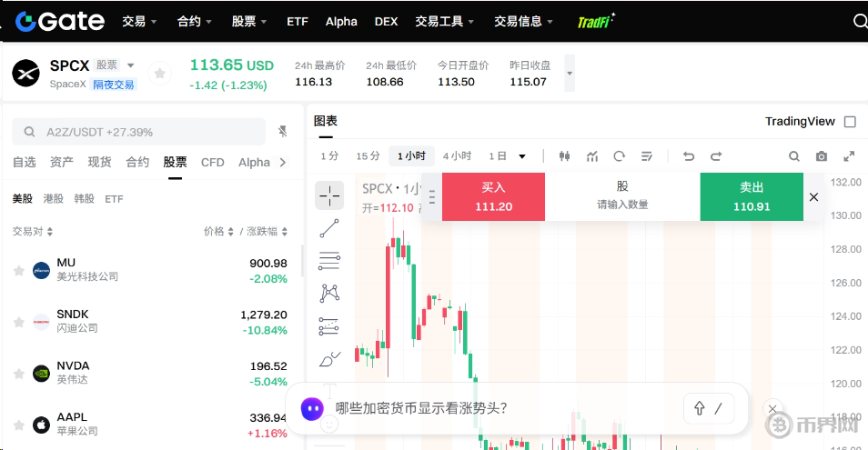This screenshot has width=868, height=450.
Task: Add SPCX to favorites star
Action: pyautogui.click(x=159, y=73)
